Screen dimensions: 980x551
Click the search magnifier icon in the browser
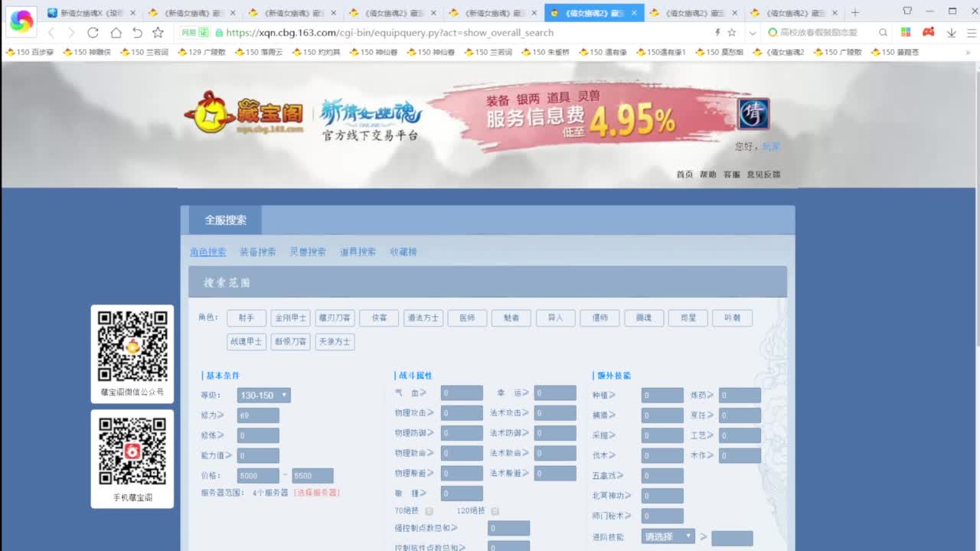[883, 32]
